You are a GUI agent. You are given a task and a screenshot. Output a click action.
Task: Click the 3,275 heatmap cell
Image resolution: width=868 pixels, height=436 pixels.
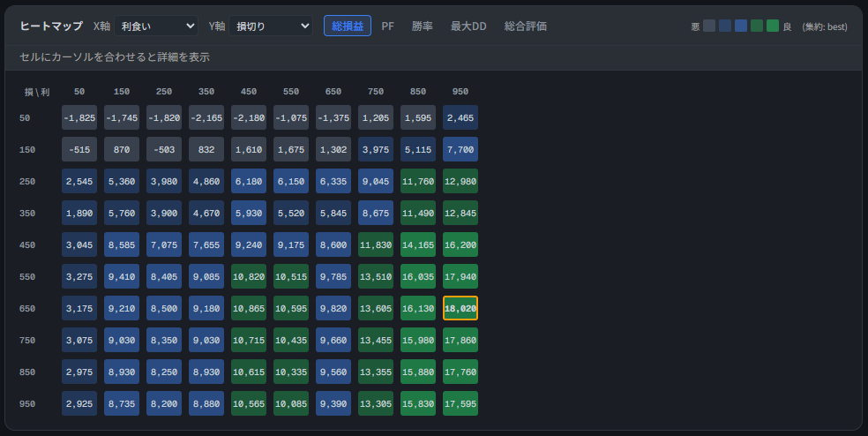tap(79, 276)
